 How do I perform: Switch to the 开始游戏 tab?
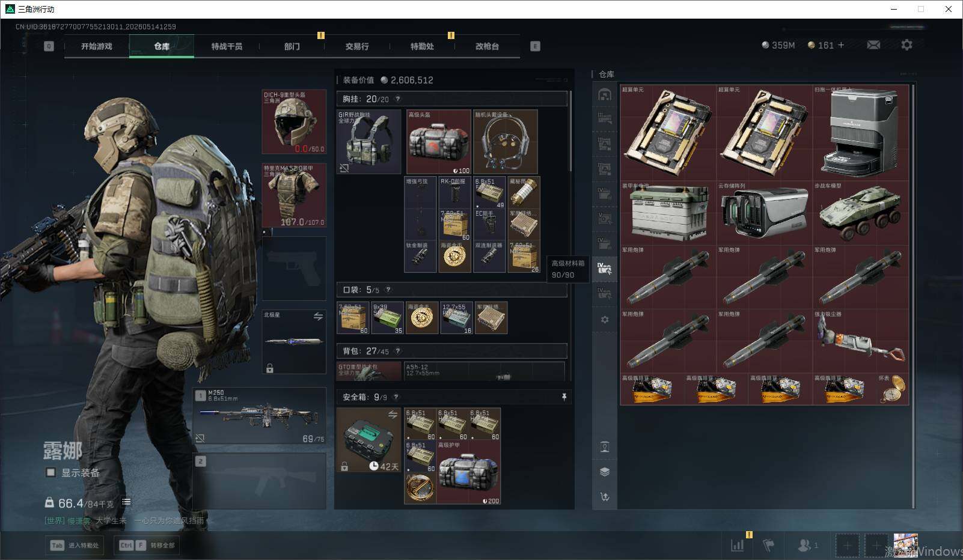97,46
